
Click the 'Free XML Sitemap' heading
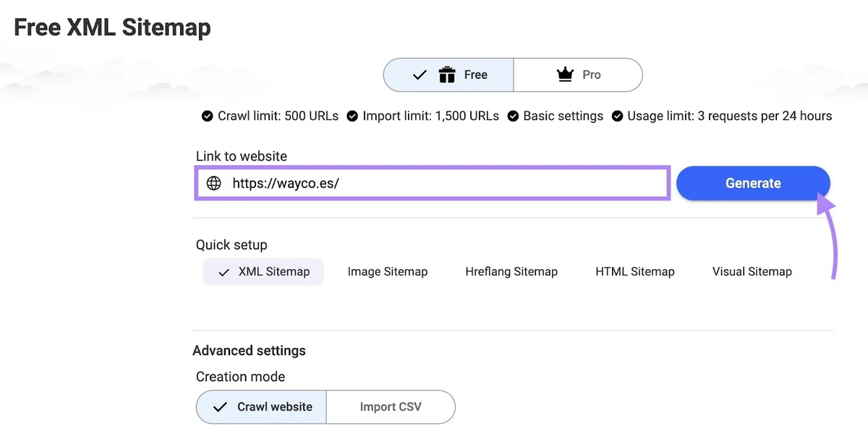point(113,27)
